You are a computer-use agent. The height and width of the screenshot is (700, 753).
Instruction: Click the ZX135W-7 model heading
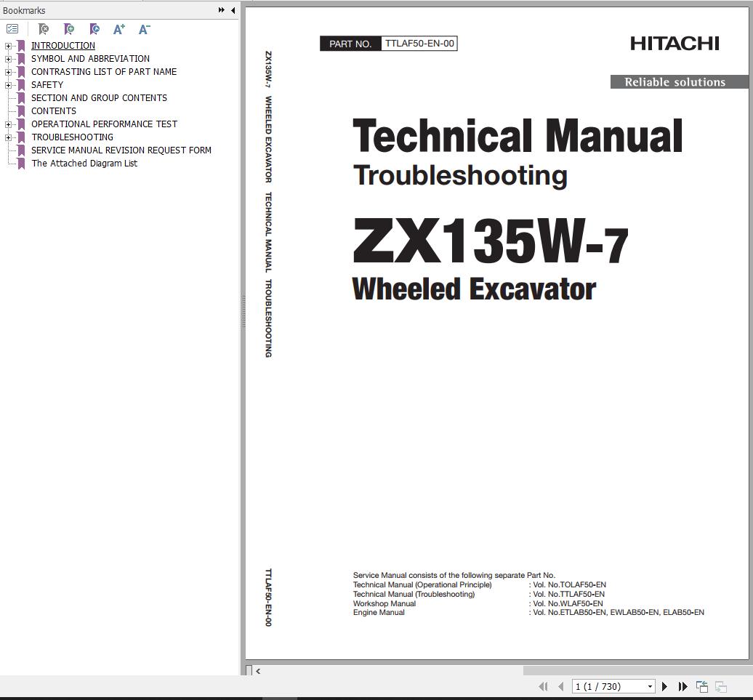click(491, 241)
